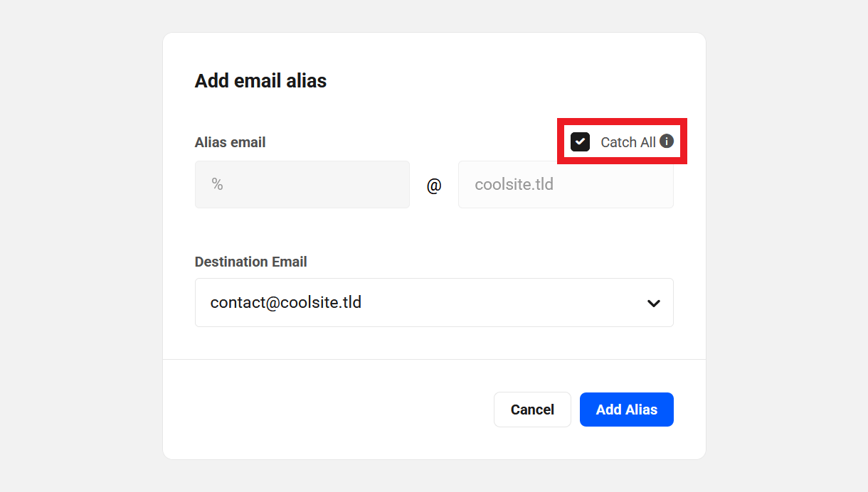Screen dimensions: 868x492
Task: Click the "Add email alias" heading
Action: 260,81
